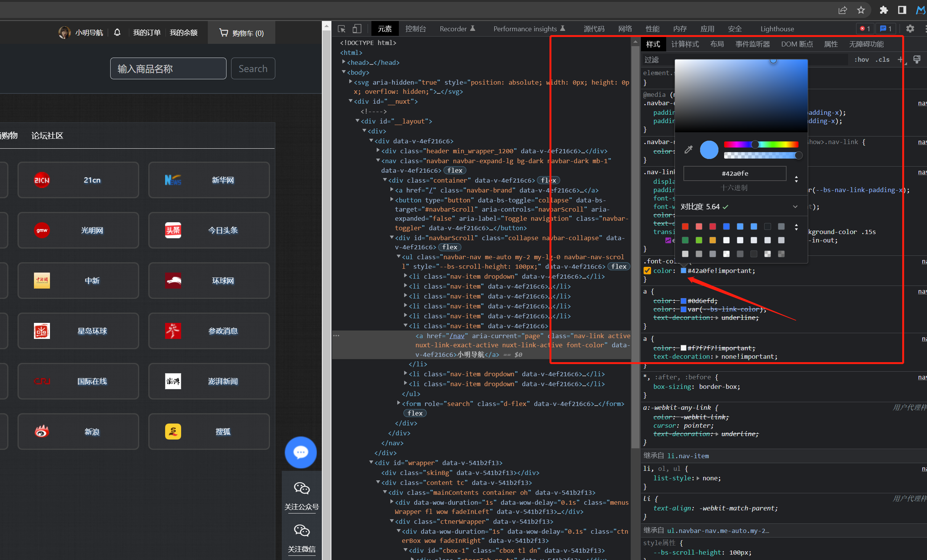The height and width of the screenshot is (560, 927).
Task: Expand the text-decoration none shorthand arrow
Action: (x=717, y=357)
